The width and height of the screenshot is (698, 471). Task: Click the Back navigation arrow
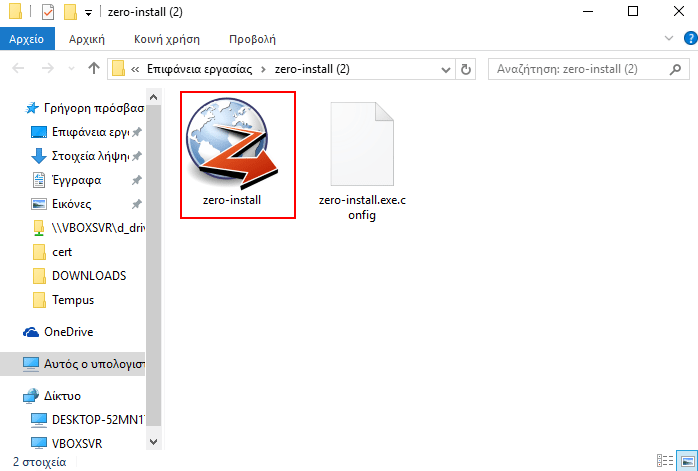tap(18, 69)
